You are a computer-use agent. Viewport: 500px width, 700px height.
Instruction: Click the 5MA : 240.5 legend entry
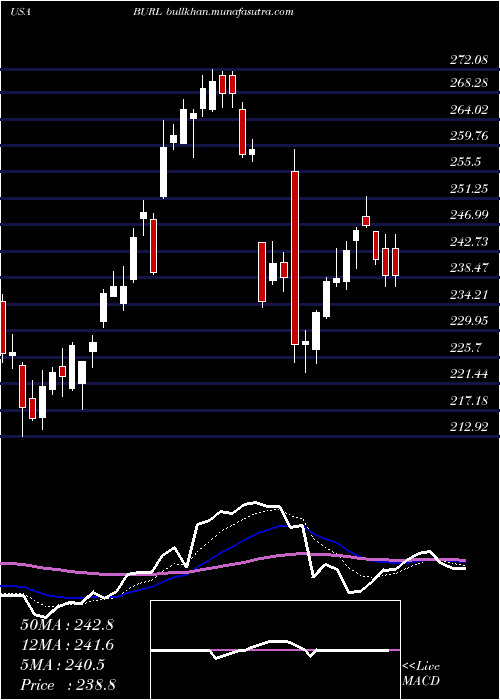click(62, 665)
